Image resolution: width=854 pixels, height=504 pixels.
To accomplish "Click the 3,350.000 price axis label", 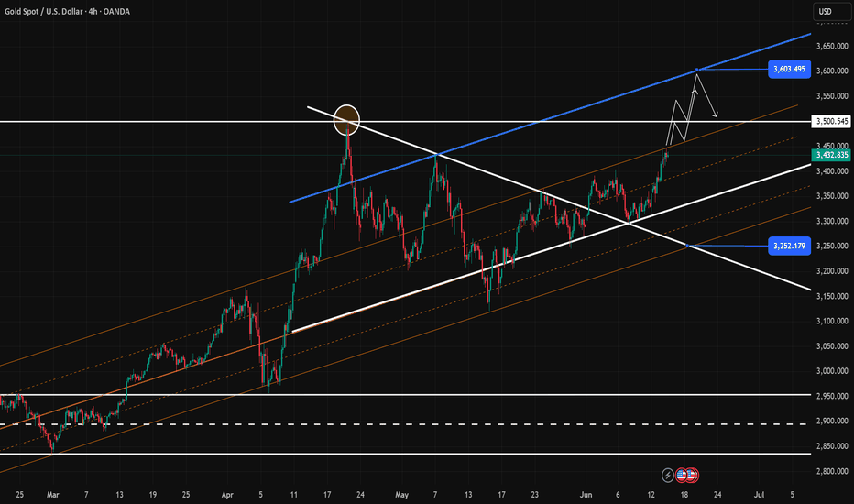I will 832,196.
